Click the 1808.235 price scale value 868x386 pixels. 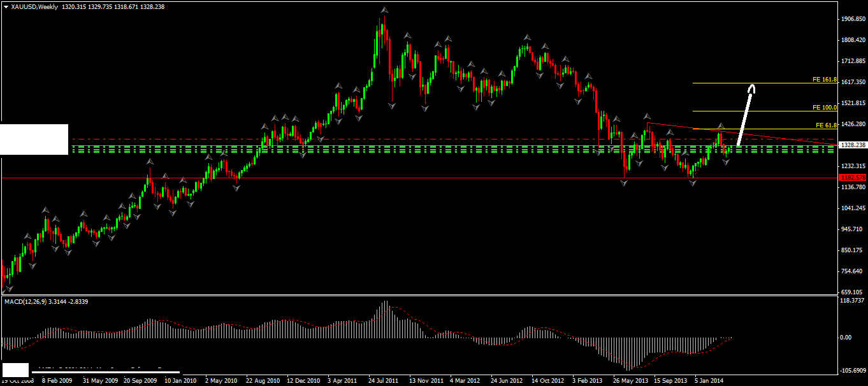(853, 40)
